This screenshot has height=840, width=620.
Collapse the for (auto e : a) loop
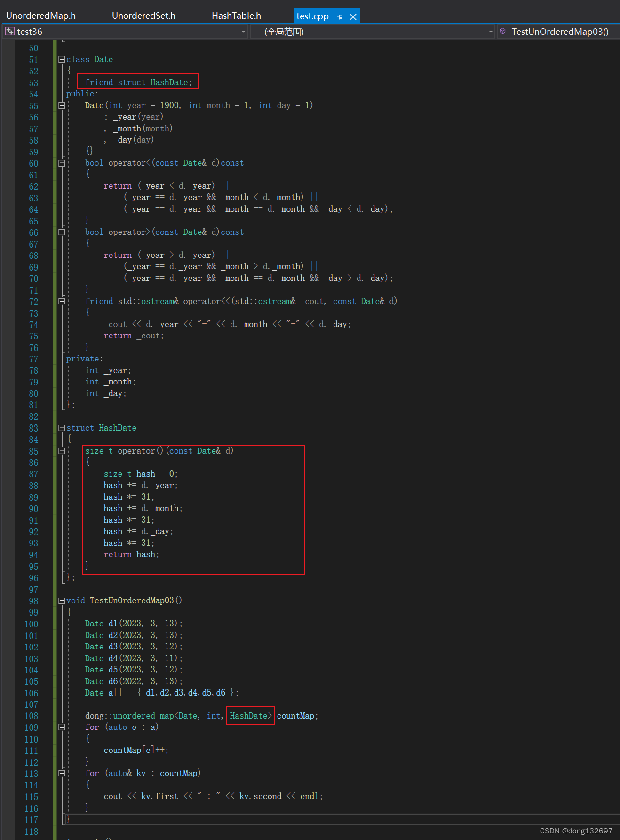pos(61,727)
